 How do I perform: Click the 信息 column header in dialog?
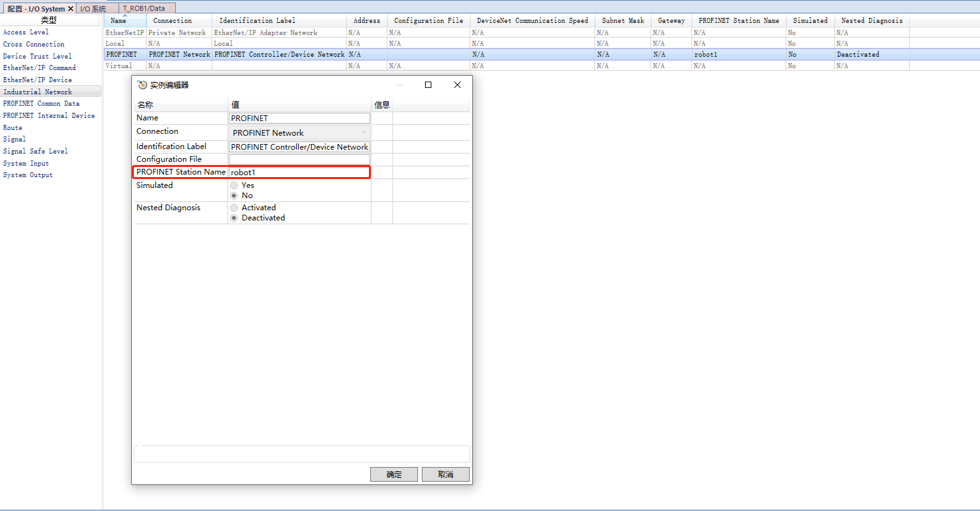tap(382, 105)
